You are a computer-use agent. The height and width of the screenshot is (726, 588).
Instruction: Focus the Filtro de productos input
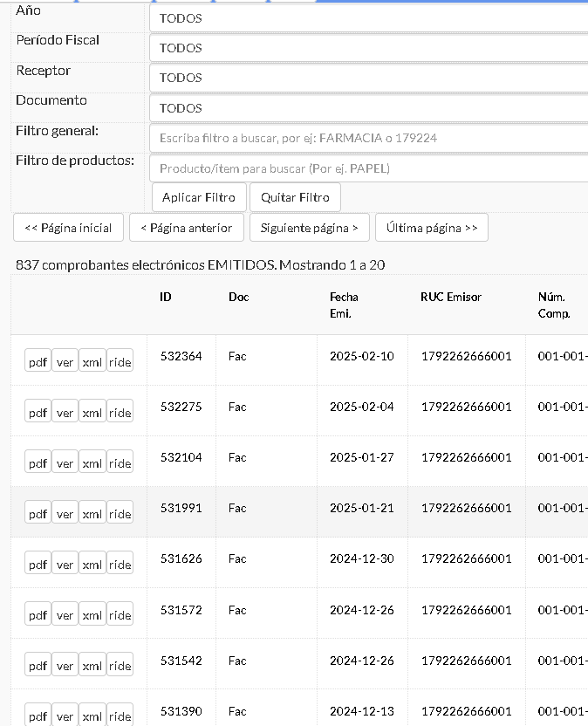(368, 168)
